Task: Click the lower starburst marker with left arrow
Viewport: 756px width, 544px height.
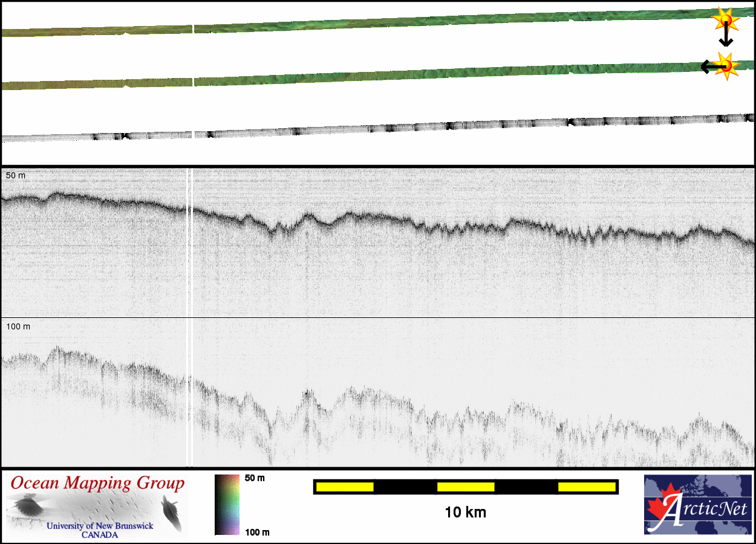Action: coord(726,65)
